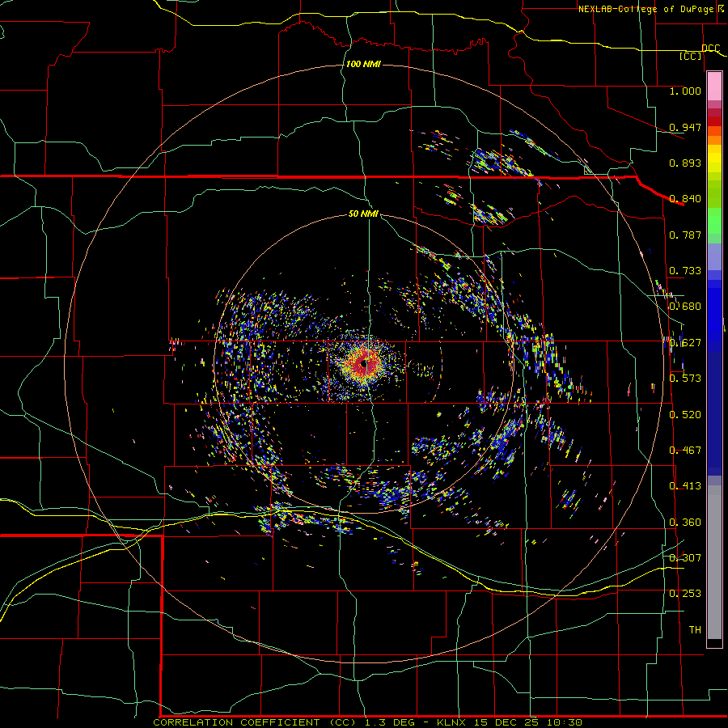Click the CORRELATION COEFFICIENT (CC) caption text
This screenshot has width=728, height=728.
255,722
